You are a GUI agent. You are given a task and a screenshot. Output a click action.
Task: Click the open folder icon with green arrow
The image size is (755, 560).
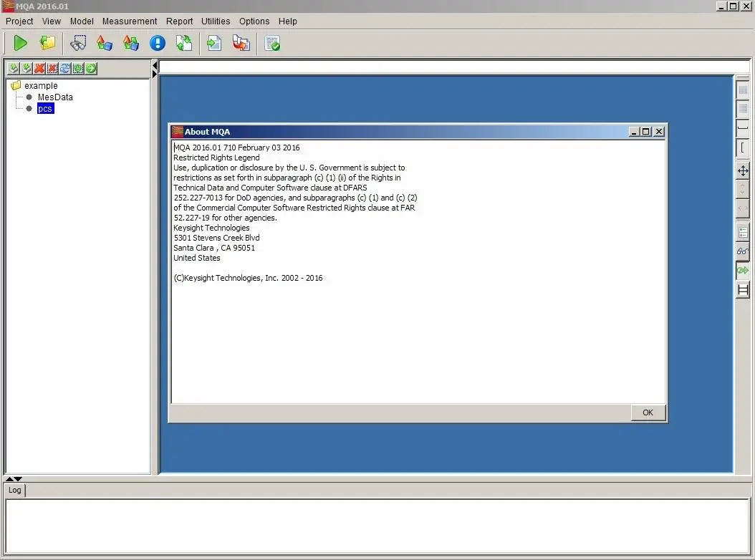point(47,44)
